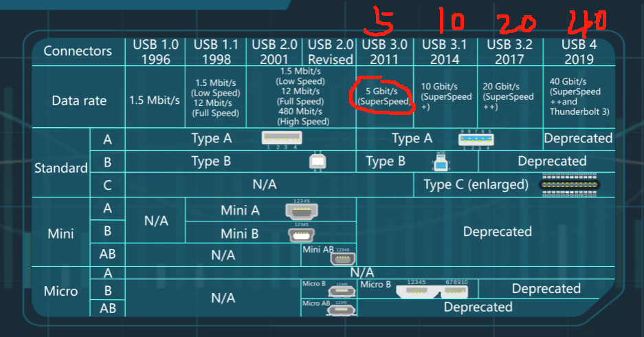
Task: Click the 'Connectors' header cell
Action: coord(78,51)
